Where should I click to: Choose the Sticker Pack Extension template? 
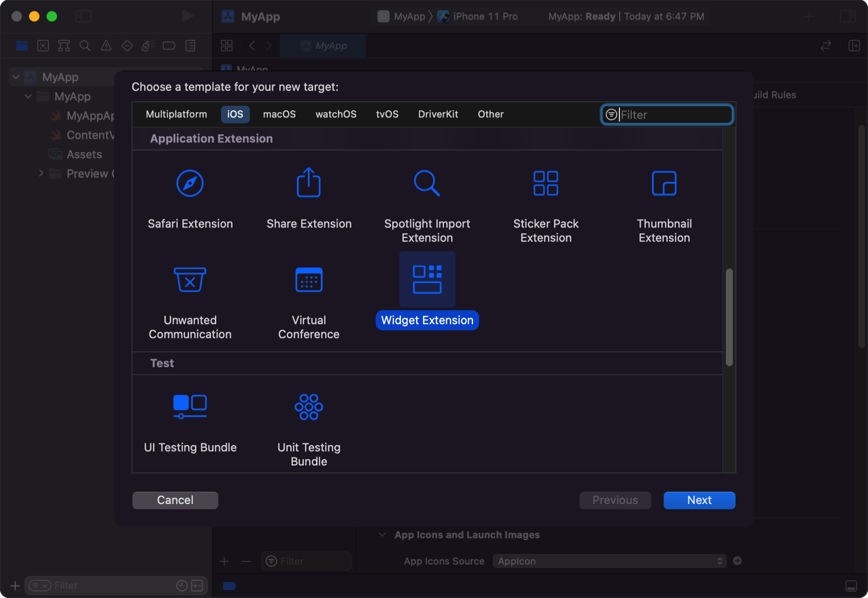546,205
